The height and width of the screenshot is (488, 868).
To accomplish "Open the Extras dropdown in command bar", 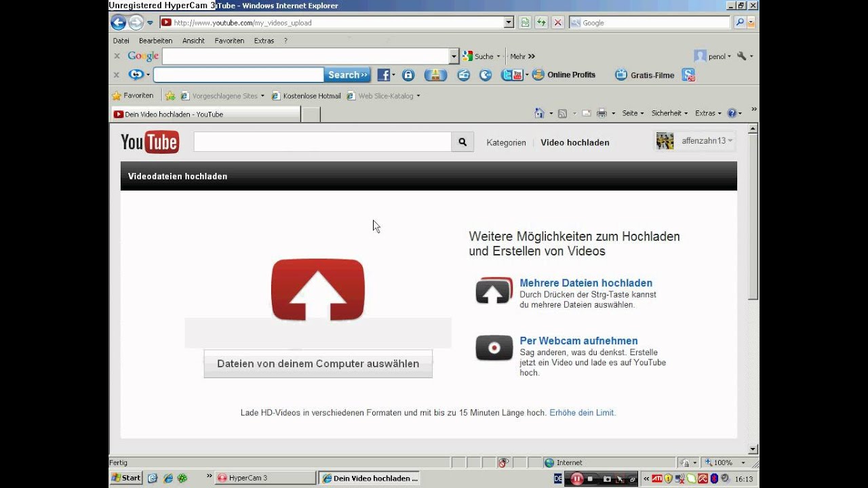I will tap(708, 113).
